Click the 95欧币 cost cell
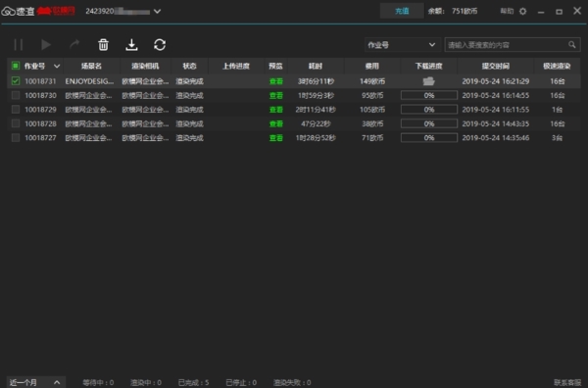Image resolution: width=588 pixels, height=388 pixels. (x=372, y=96)
